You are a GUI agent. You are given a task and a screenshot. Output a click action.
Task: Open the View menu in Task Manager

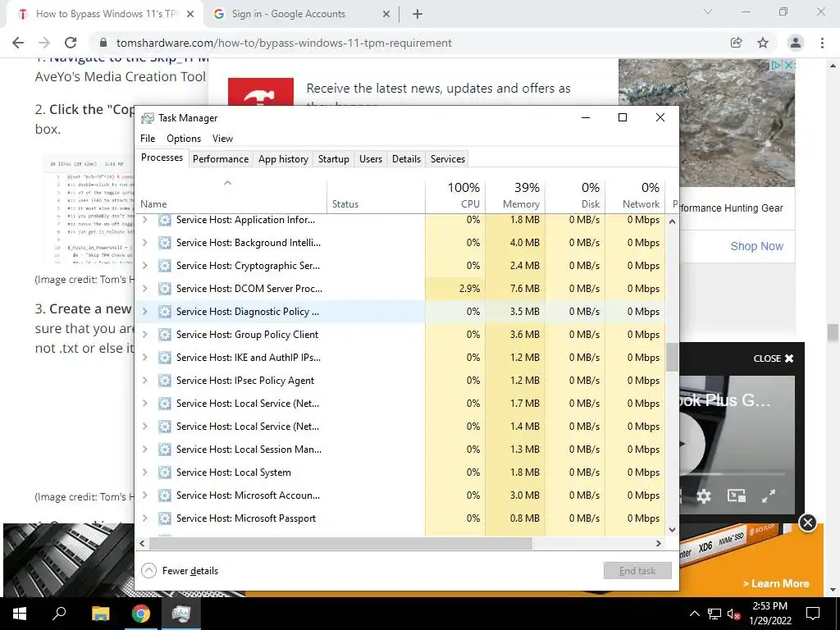[x=222, y=138]
